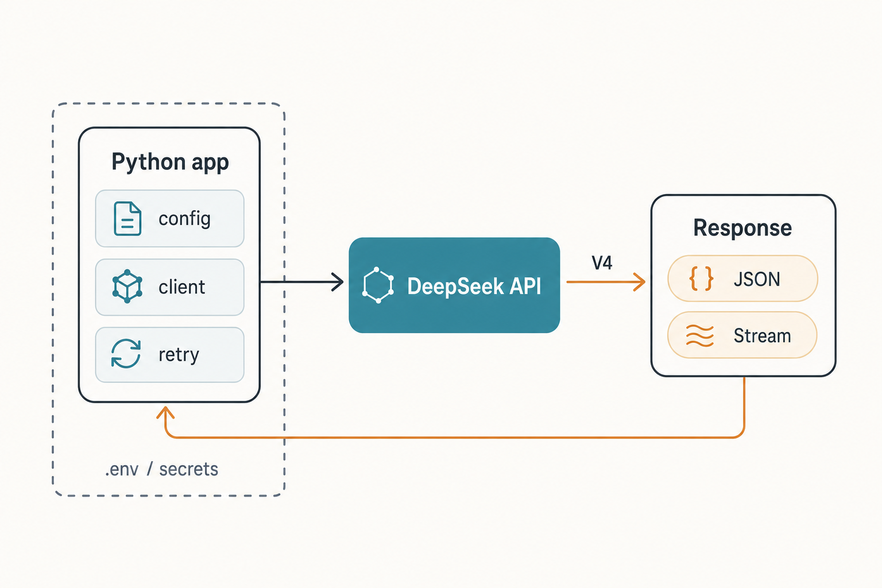Viewport: 882px width, 588px height.
Task: Click the Response heading
Action: [742, 228]
